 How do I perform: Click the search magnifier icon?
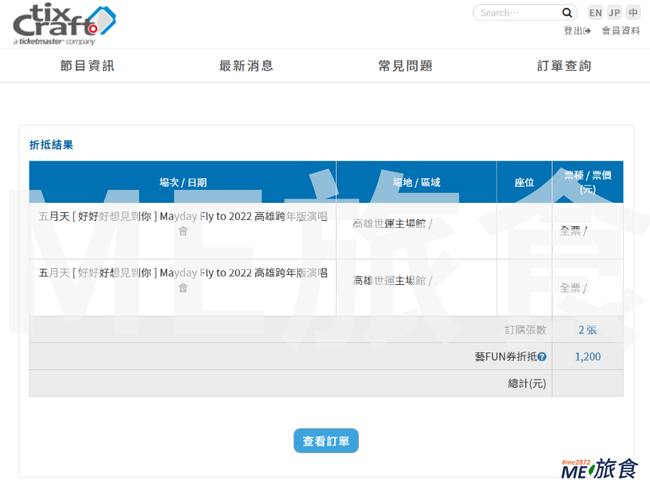click(x=567, y=13)
